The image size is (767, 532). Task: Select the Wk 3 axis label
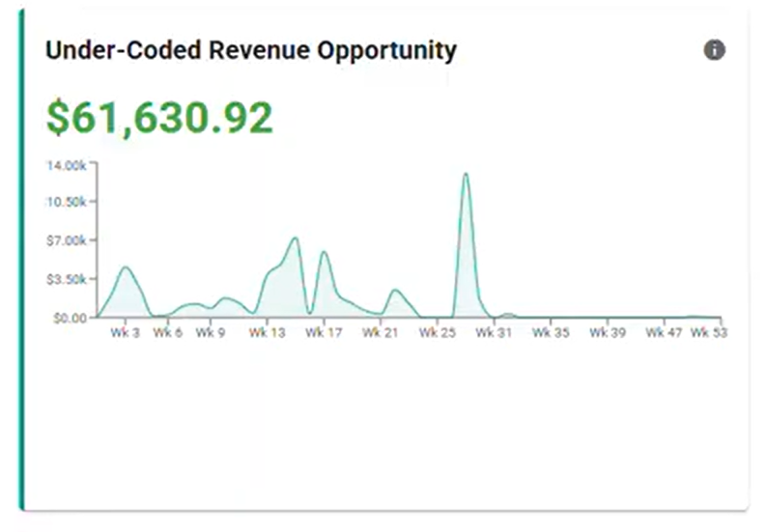click(x=126, y=332)
